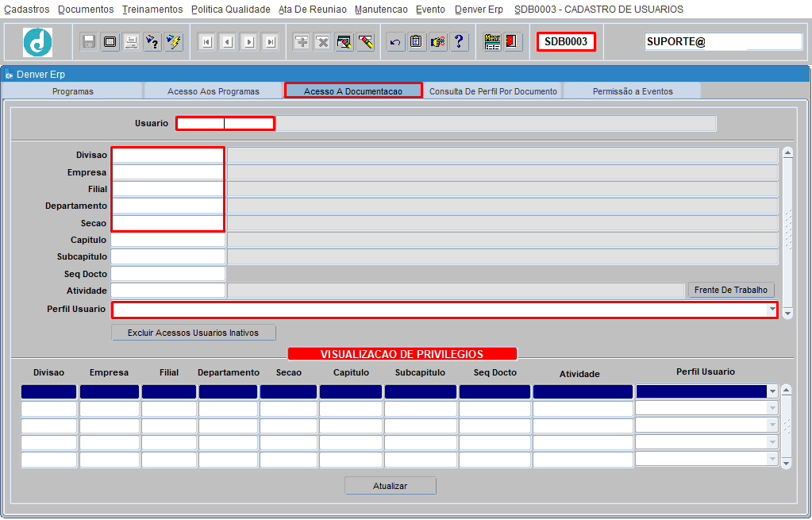This screenshot has width=812, height=520.
Task: Go to next record navigation icon
Action: [x=249, y=41]
